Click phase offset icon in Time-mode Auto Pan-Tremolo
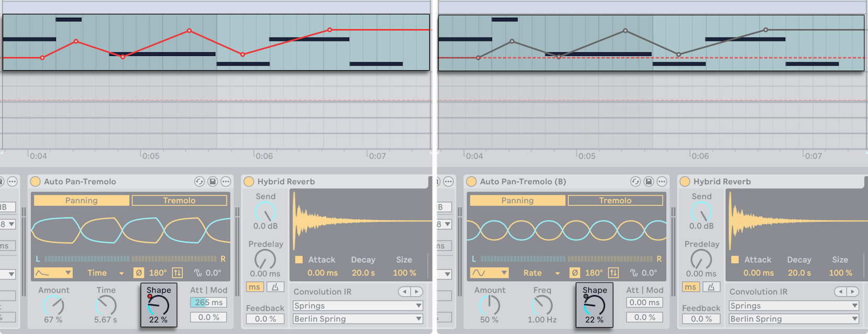 [x=198, y=273]
